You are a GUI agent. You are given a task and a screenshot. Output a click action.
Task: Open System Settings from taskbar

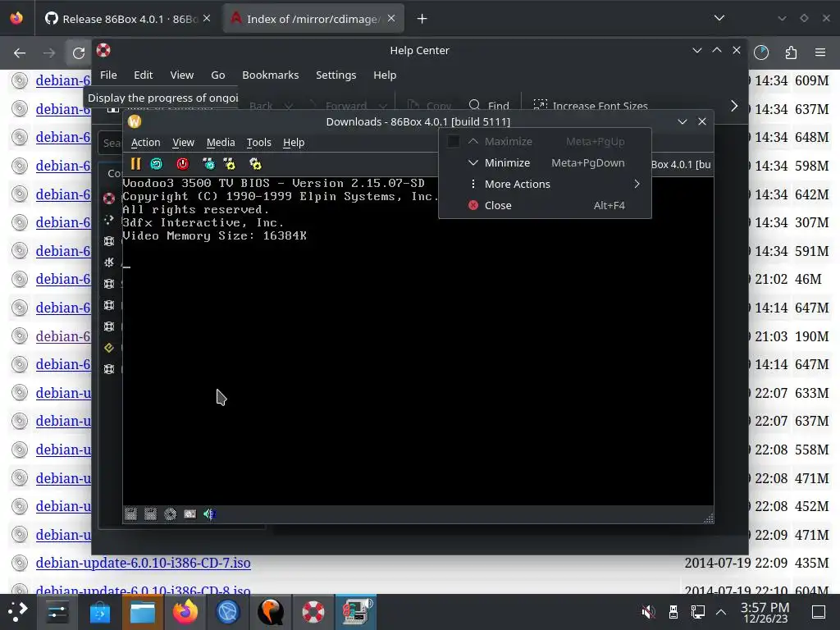[x=57, y=612]
